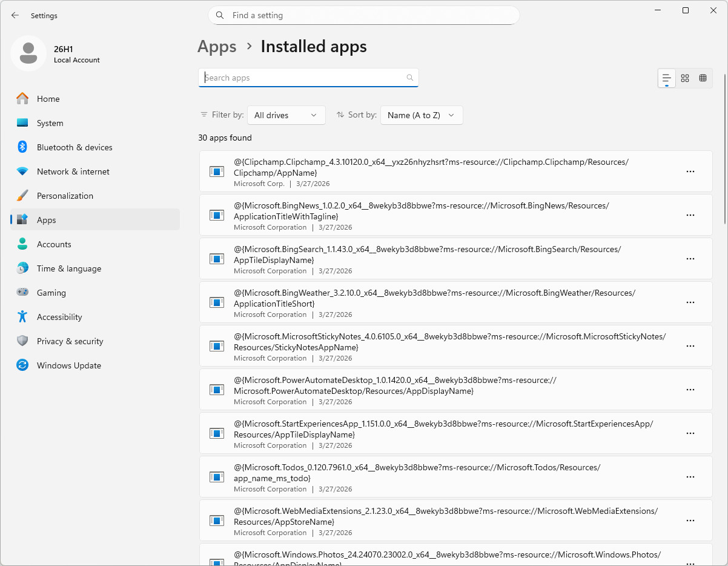Viewport: 728px width, 566px height.
Task: Click the PowerAutomateDesktop app icon
Action: (x=217, y=390)
